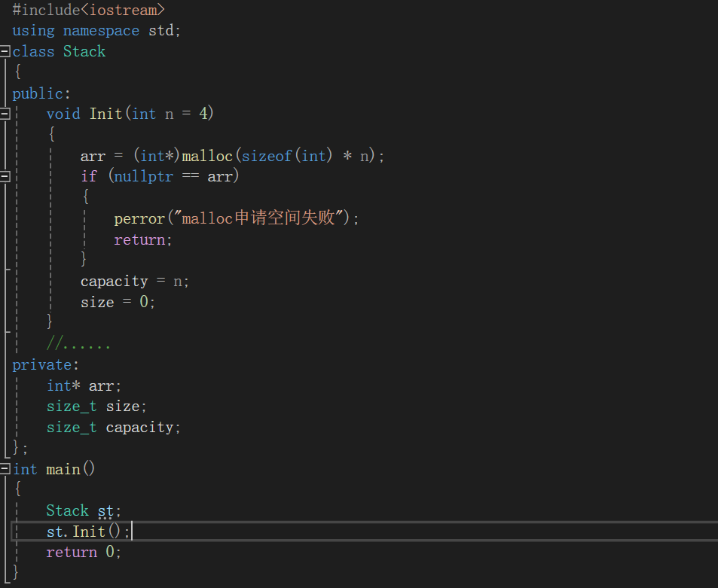Click the closing '};' of class Stack

click(x=20, y=447)
